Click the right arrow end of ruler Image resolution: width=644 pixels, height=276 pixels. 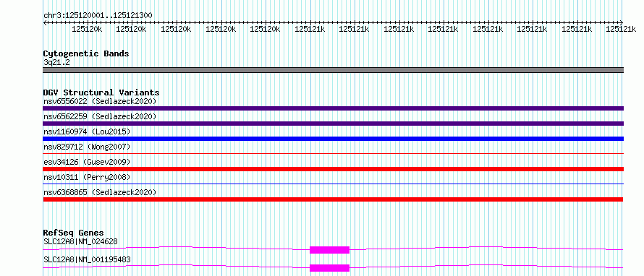622,22
